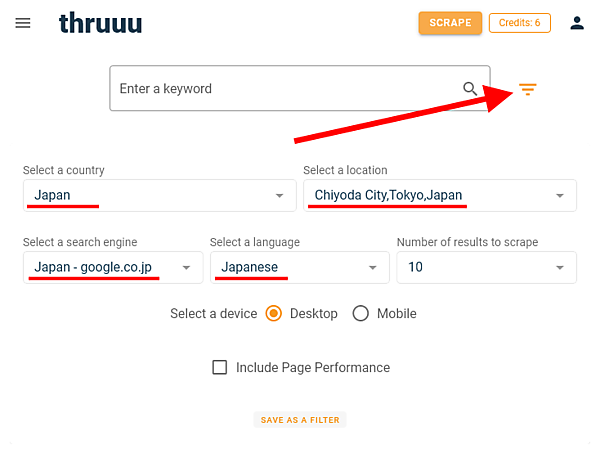Click the Desktop label text
This screenshot has height=449, width=600.
point(314,313)
